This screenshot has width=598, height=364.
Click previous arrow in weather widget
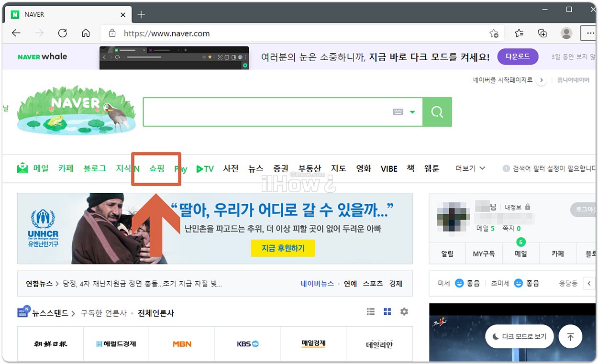click(x=589, y=283)
